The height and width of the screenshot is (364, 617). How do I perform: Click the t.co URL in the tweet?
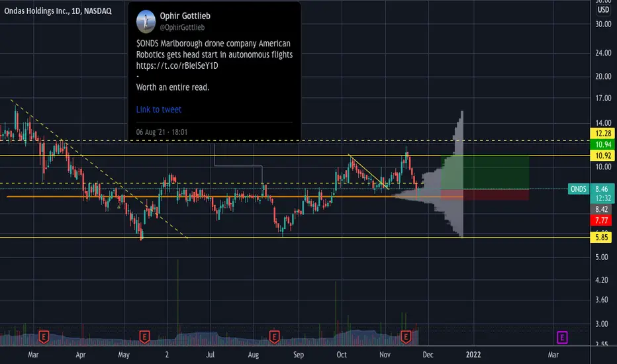click(x=177, y=66)
